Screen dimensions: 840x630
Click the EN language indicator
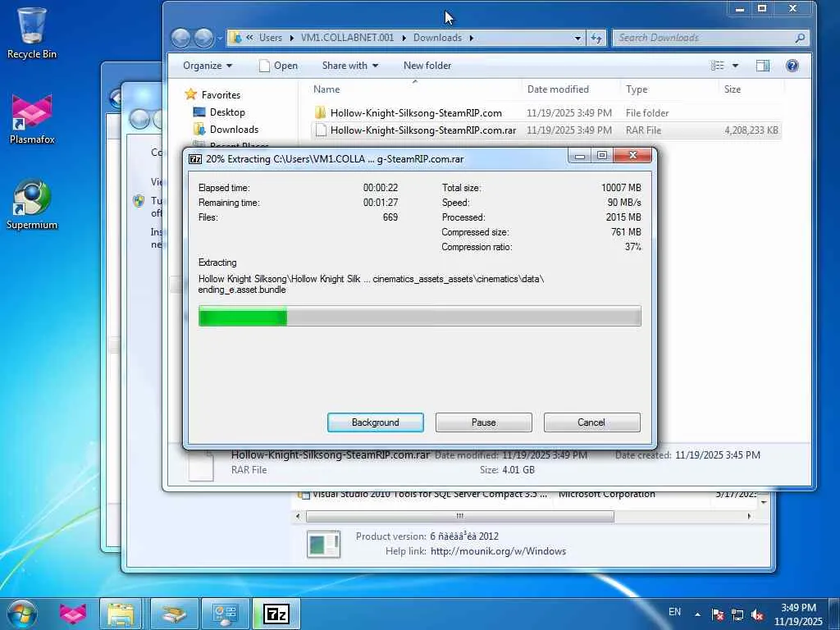(x=674, y=612)
